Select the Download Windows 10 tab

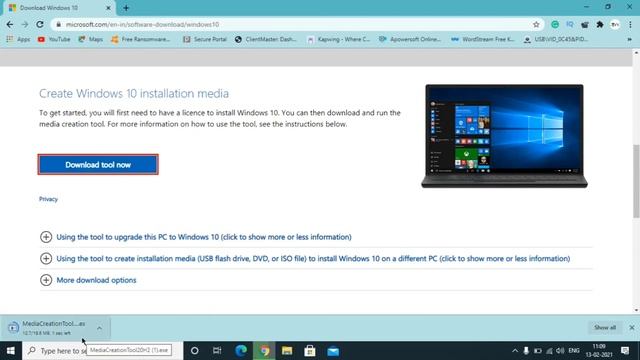coord(59,8)
